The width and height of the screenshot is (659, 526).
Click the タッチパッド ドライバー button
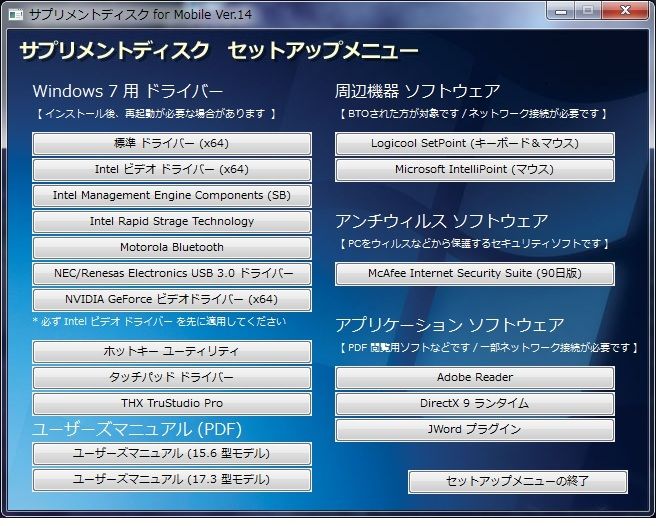click(x=172, y=378)
